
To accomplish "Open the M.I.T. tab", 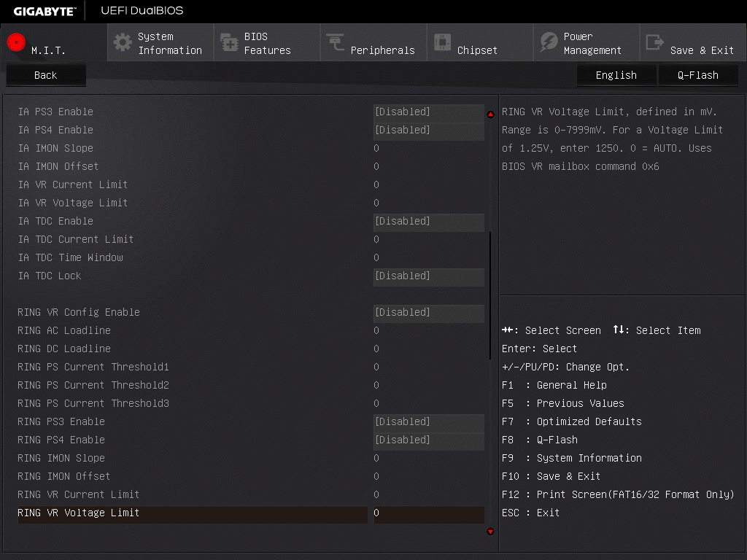I will point(54,43).
